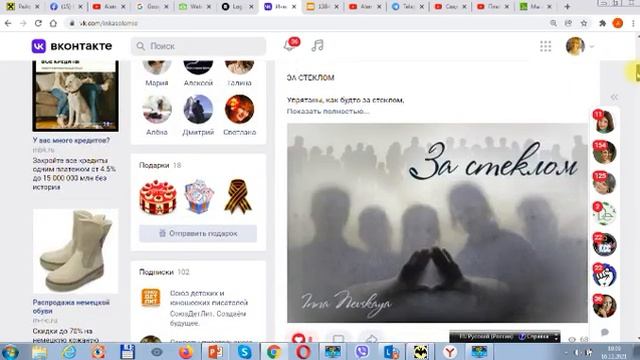Click the Отправить подарок button
This screenshot has height=360, width=640.
(x=198, y=233)
